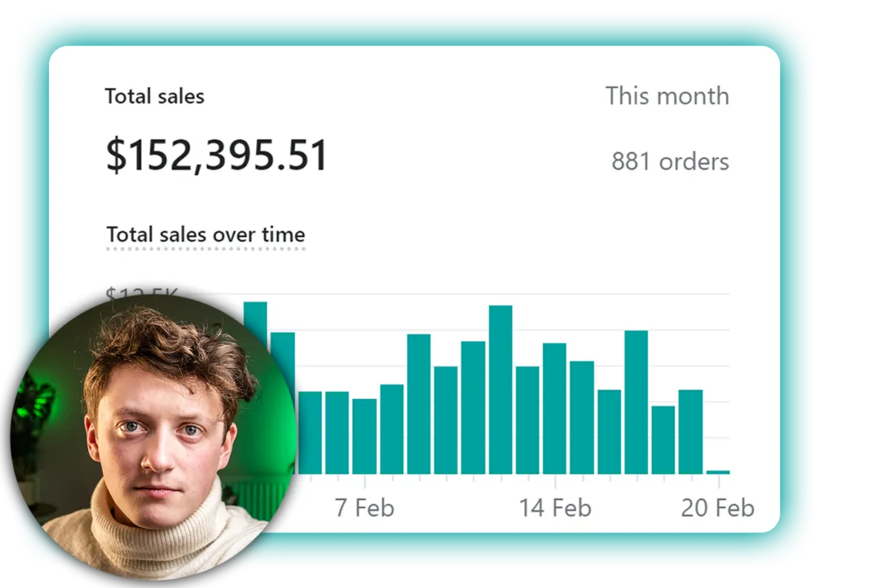Select the shortest bar left of 20 Feb
Image resolution: width=890 pixels, height=588 pixels.
(x=663, y=440)
